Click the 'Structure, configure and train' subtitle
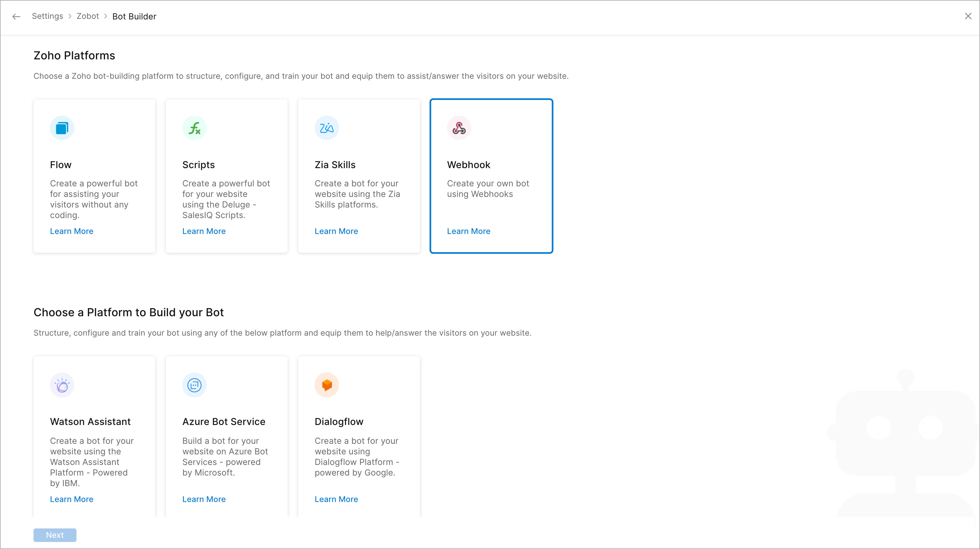Image resolution: width=980 pixels, height=549 pixels. point(282,333)
